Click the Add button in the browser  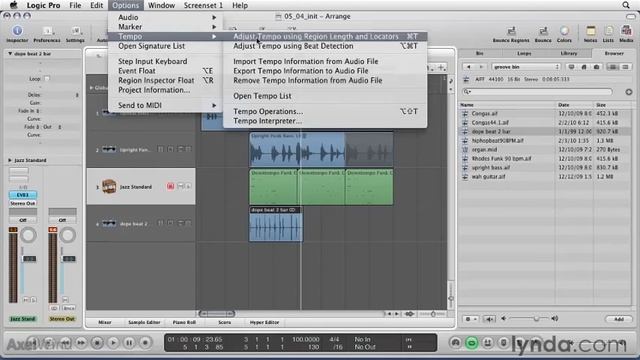tap(619, 319)
